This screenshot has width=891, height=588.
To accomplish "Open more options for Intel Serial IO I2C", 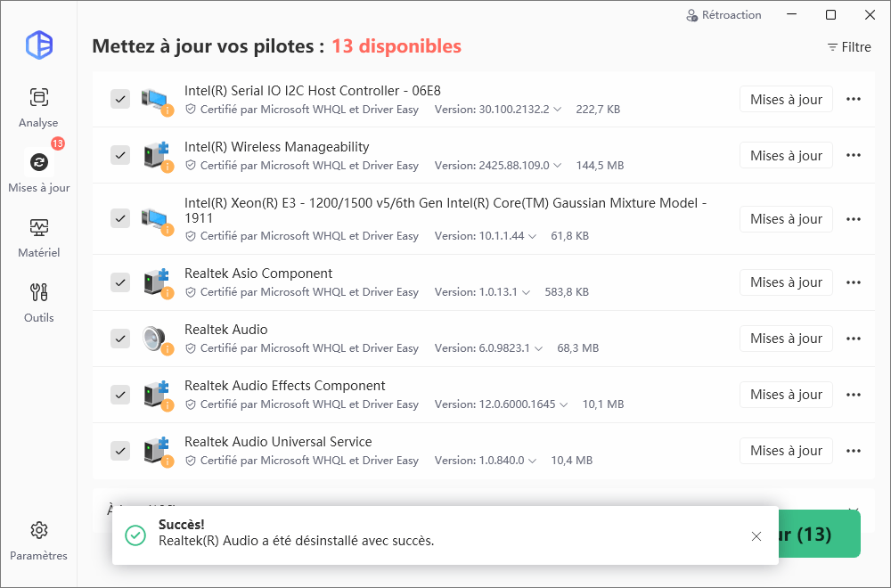I will point(854,100).
